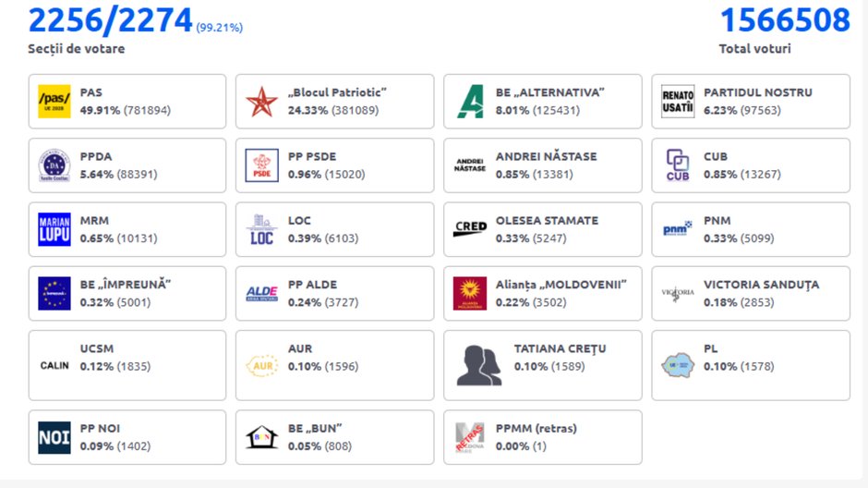Image resolution: width=868 pixels, height=488 pixels.
Task: Click the Renato Usatîi party logo
Action: click(678, 101)
